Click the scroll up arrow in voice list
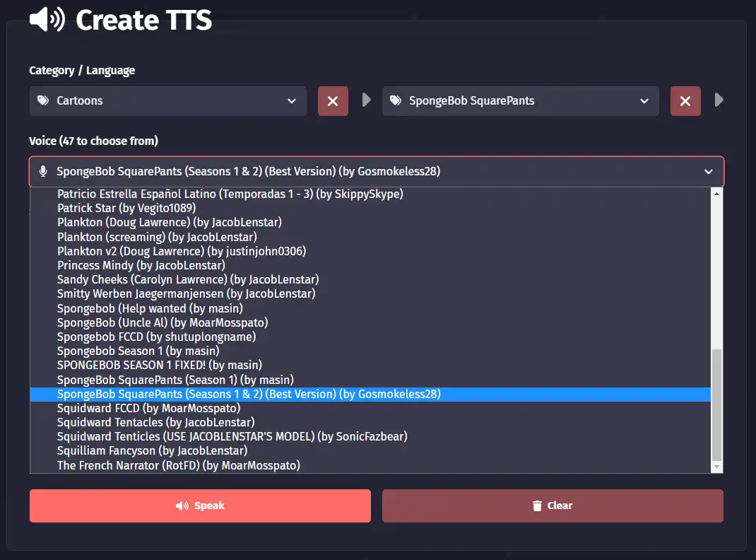 [716, 194]
